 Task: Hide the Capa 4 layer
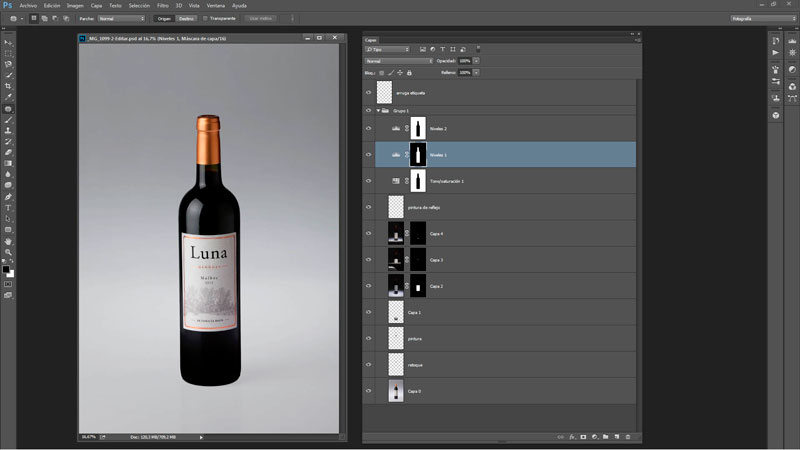click(368, 233)
